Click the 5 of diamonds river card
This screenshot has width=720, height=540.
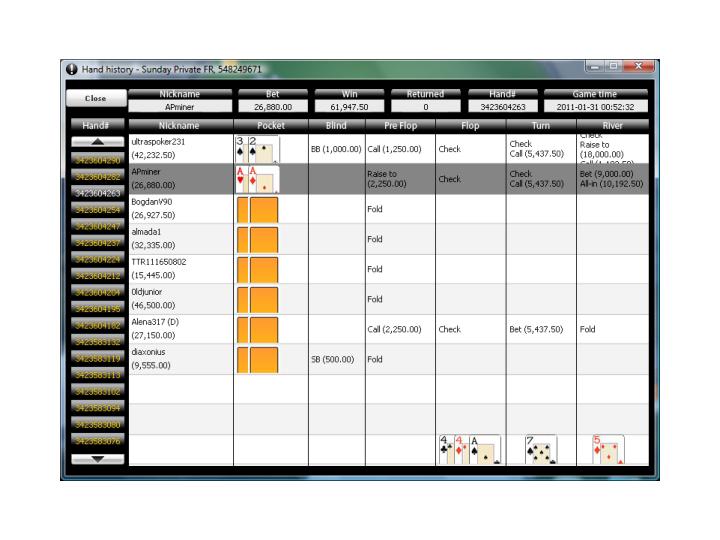608,450
